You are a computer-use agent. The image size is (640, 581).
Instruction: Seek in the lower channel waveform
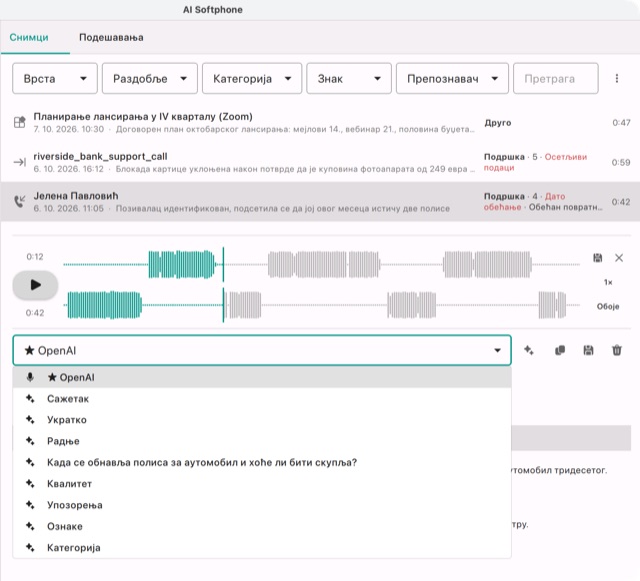click(322, 305)
